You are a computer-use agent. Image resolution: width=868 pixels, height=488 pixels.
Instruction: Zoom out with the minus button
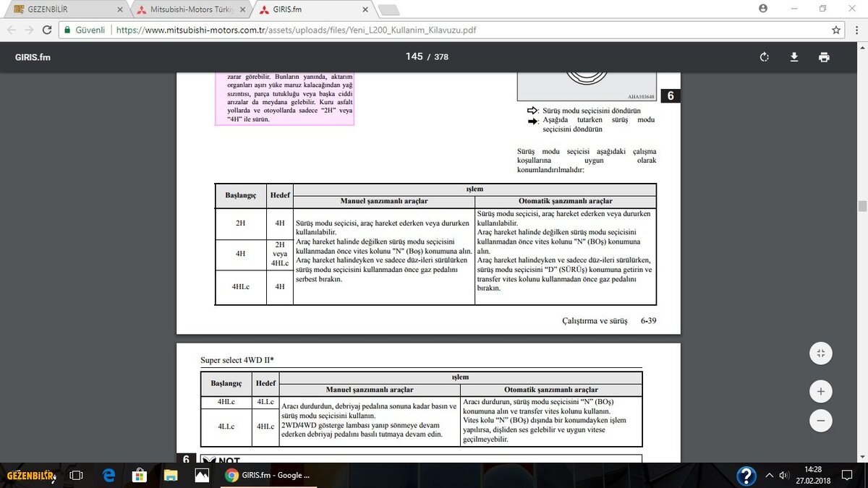coord(820,420)
